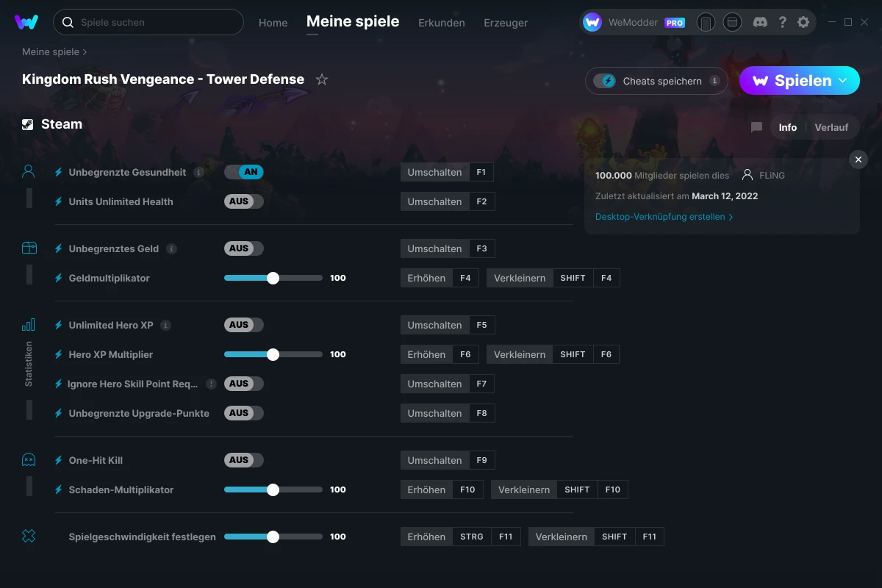Click Desktop-Verknüpfung erstellen link

click(x=664, y=217)
